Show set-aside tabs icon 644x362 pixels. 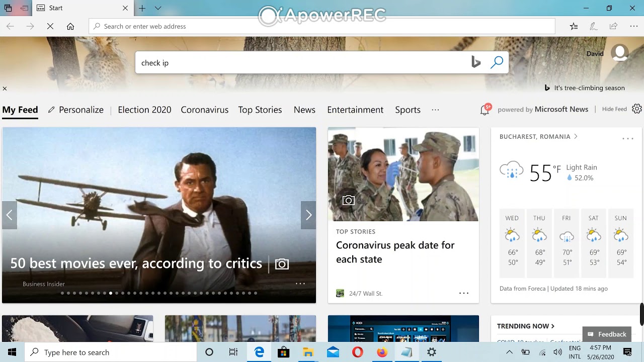pyautogui.click(x=8, y=8)
